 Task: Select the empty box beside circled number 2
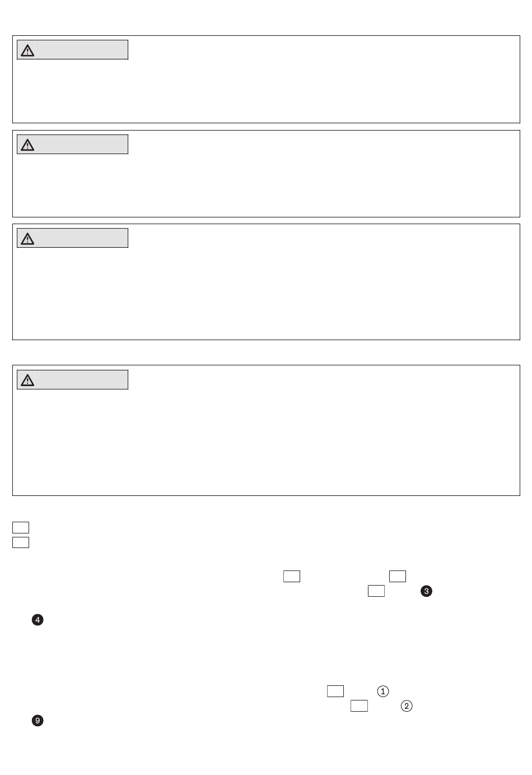tap(359, 706)
